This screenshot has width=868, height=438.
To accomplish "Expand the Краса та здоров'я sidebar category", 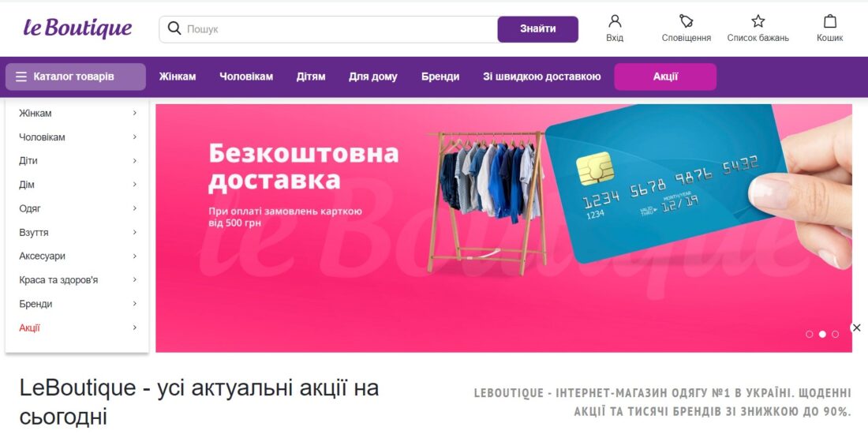I will click(77, 280).
